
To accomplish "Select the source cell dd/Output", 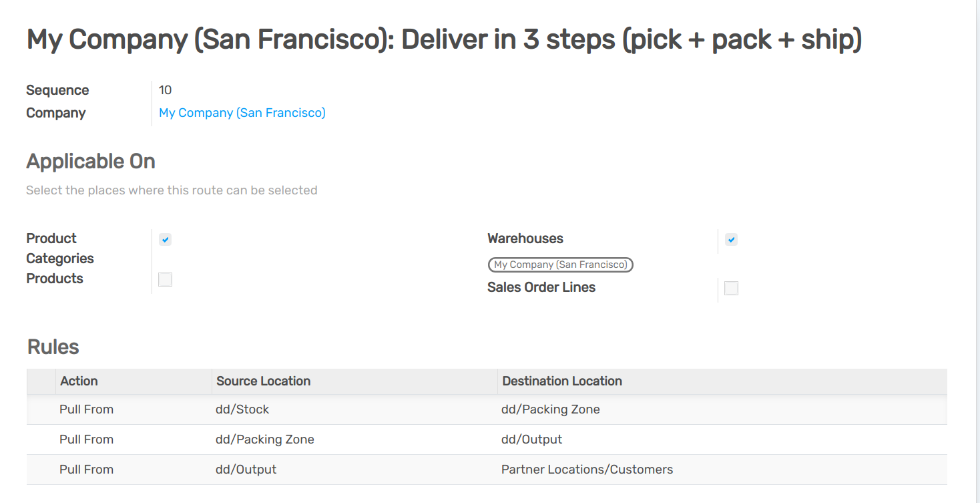I will (246, 470).
